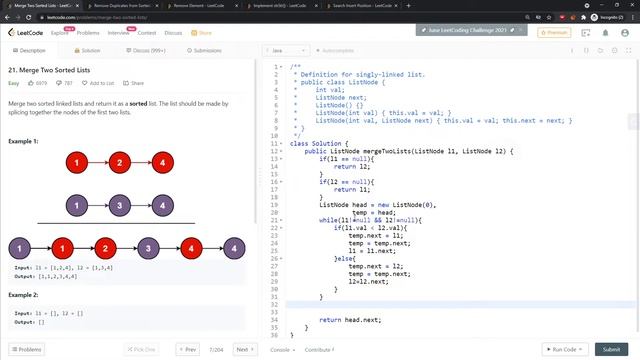
Task: Open a new browser tab with plus icon
Action: pos(408,6)
